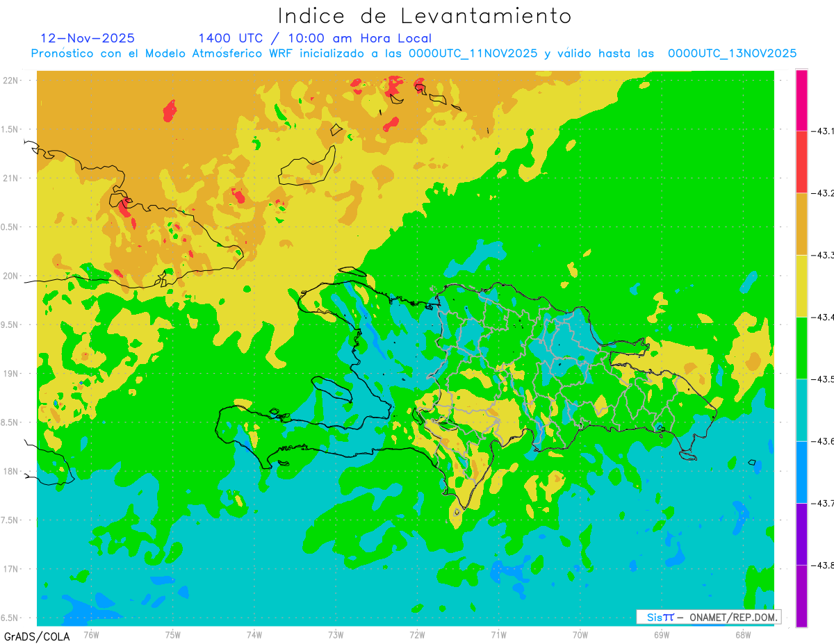Image resolution: width=834 pixels, height=644 pixels.
Task: Select the "17N" latitude label
Action: tap(11, 569)
